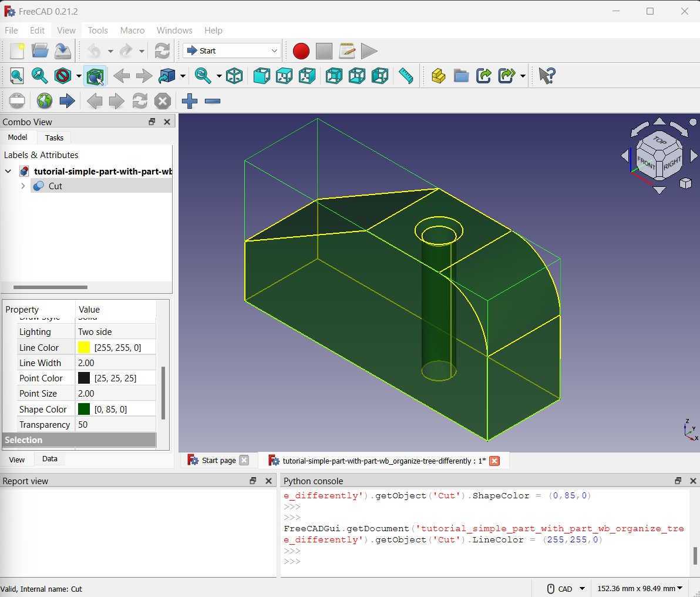Open What's This help cursor icon

[547, 76]
